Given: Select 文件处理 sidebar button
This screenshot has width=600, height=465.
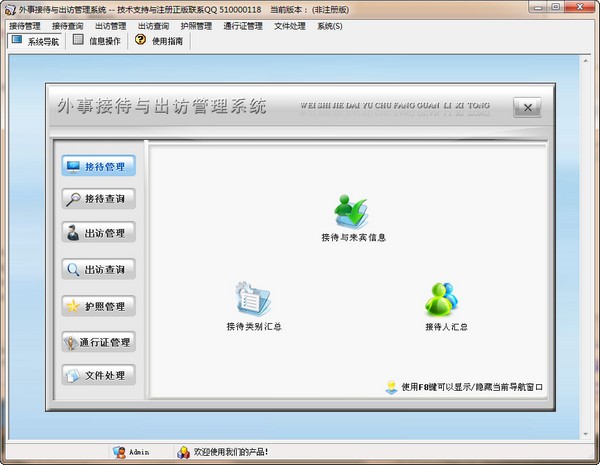Looking at the screenshot, I should coord(99,375).
